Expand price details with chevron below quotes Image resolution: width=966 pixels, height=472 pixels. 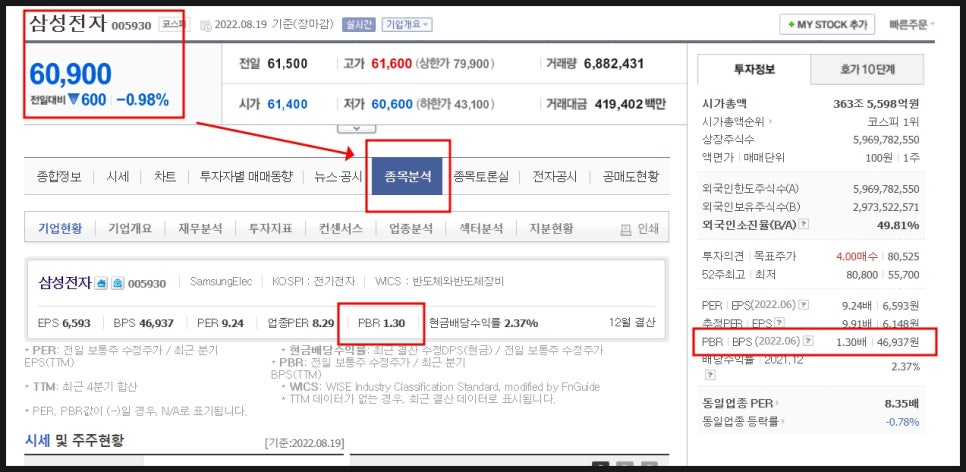click(x=357, y=128)
